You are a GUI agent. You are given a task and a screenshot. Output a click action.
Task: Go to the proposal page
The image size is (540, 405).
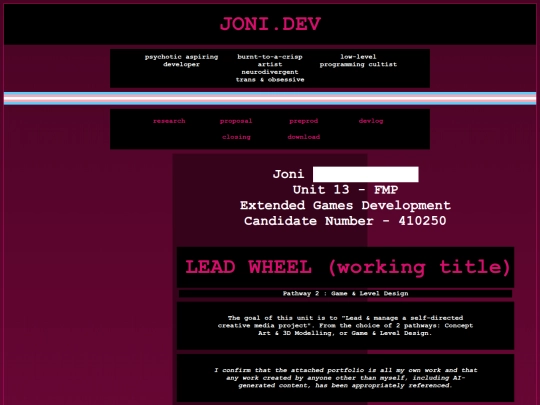[236, 121]
